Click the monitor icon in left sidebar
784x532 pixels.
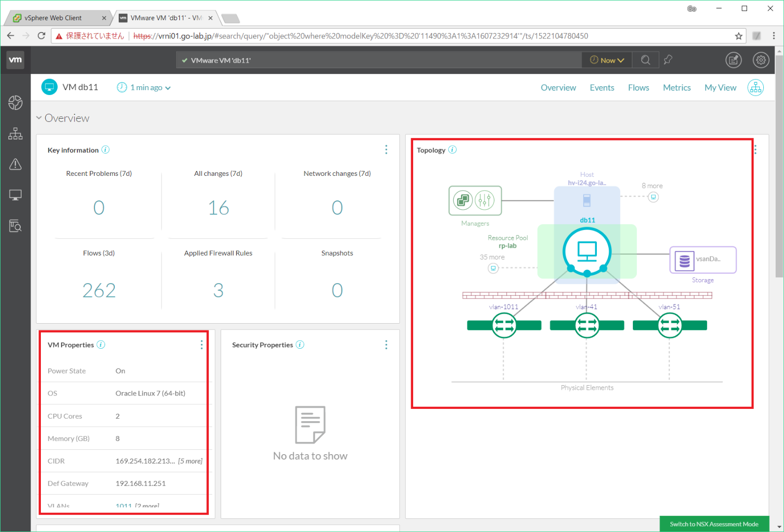click(15, 196)
